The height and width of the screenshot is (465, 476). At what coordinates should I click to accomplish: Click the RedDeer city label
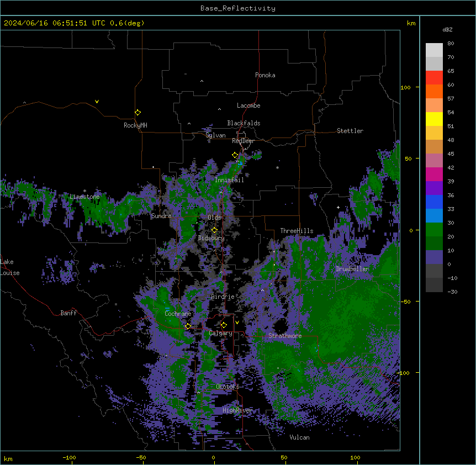point(243,141)
